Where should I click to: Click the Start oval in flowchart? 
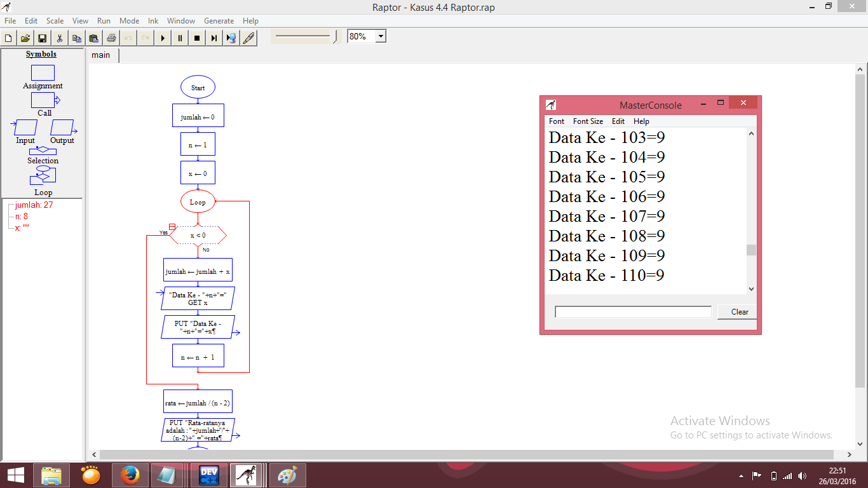(x=198, y=88)
